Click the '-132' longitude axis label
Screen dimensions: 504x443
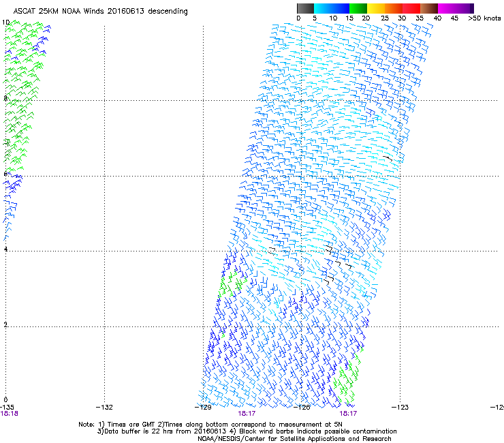[x=104, y=408]
